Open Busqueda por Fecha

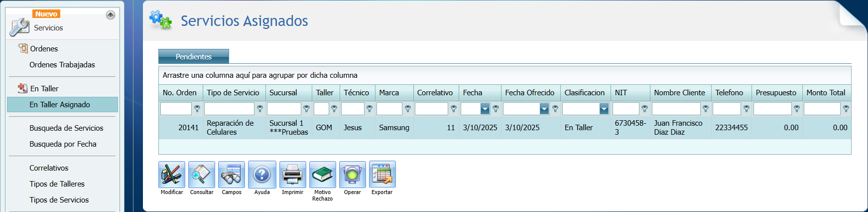(x=63, y=144)
